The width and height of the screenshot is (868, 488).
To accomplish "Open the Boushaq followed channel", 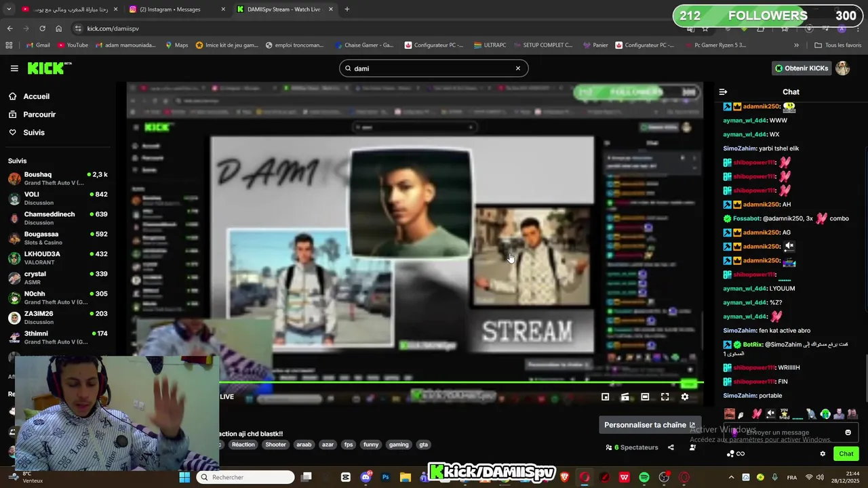I will [58, 178].
